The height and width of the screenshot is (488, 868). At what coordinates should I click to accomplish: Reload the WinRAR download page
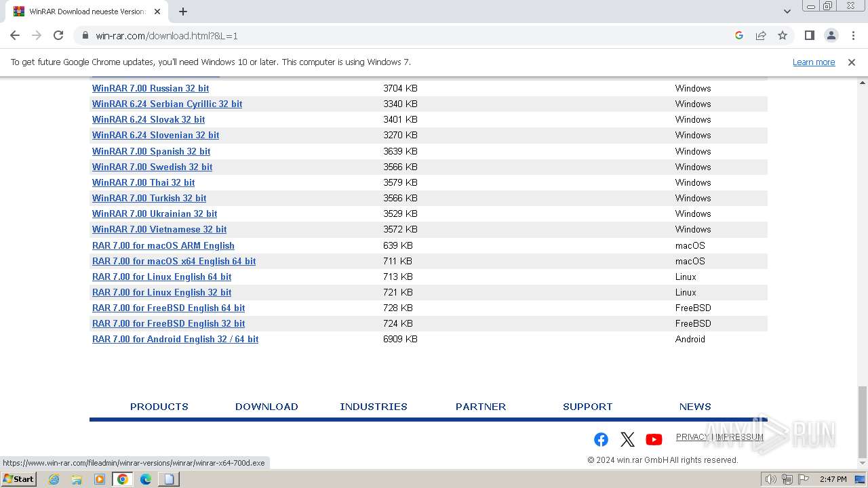tap(58, 35)
